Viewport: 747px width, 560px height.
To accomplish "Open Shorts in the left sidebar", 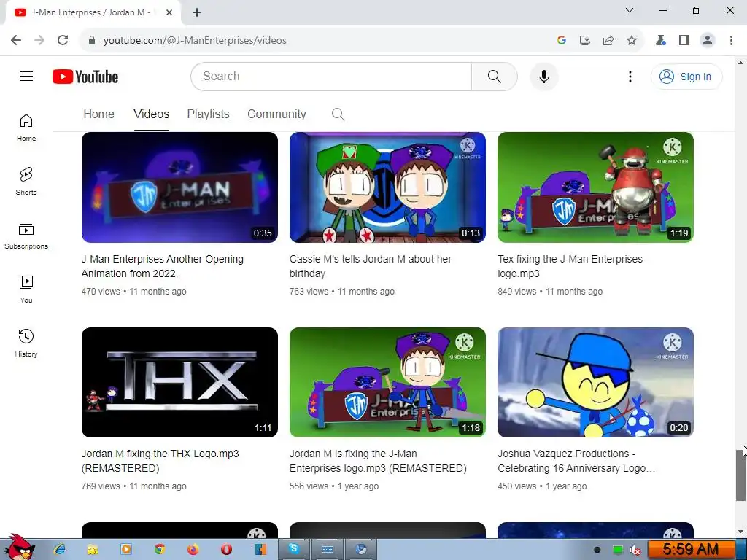I will click(26, 182).
